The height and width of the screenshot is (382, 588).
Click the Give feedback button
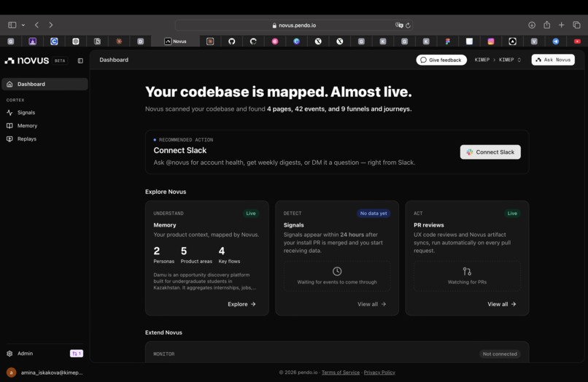(x=441, y=60)
